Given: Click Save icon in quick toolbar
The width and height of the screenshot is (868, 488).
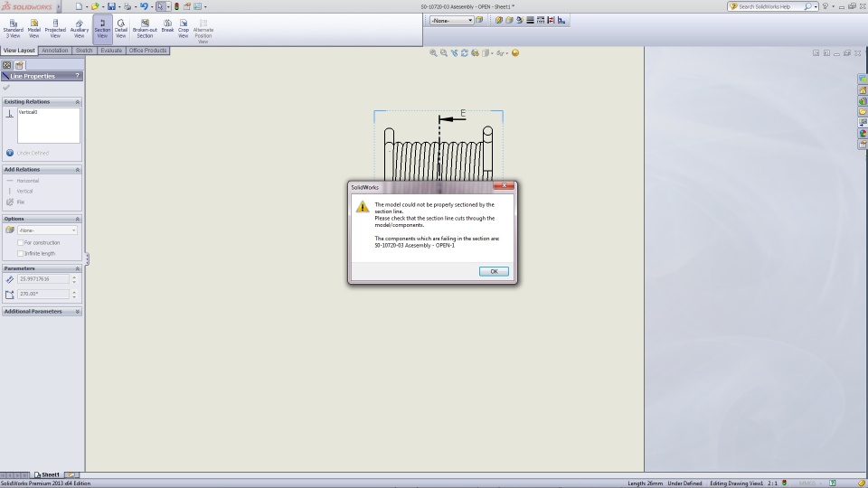Looking at the screenshot, I should [x=111, y=6].
